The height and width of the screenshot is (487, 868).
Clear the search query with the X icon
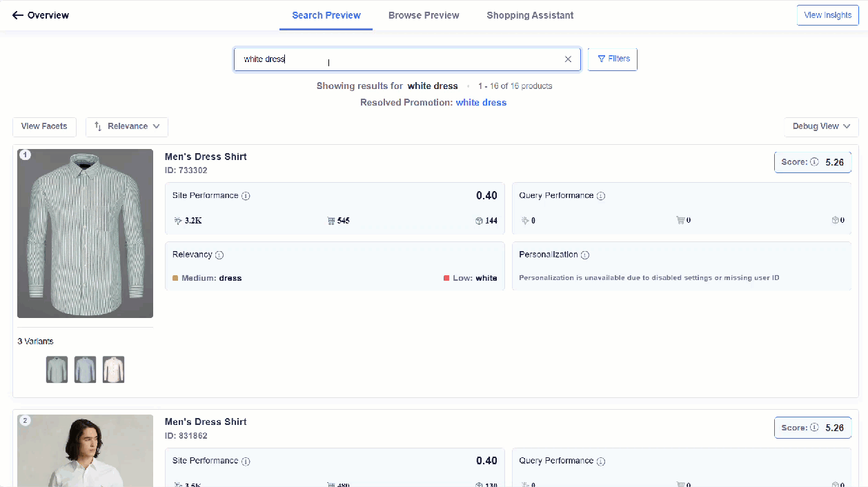[x=569, y=59]
